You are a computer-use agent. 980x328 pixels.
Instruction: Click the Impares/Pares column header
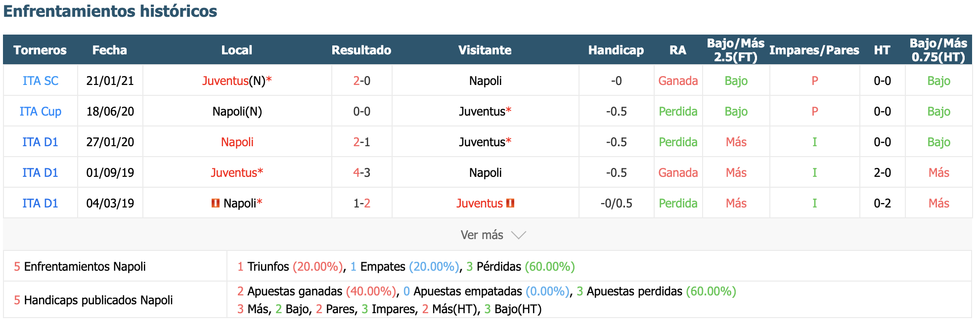click(814, 50)
